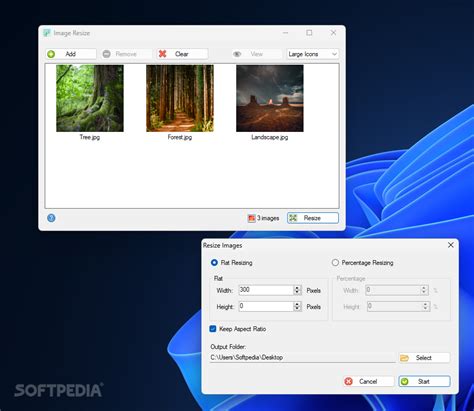Decrease Flat Width with down arrow
The width and height of the screenshot is (474, 411).
pos(297,292)
